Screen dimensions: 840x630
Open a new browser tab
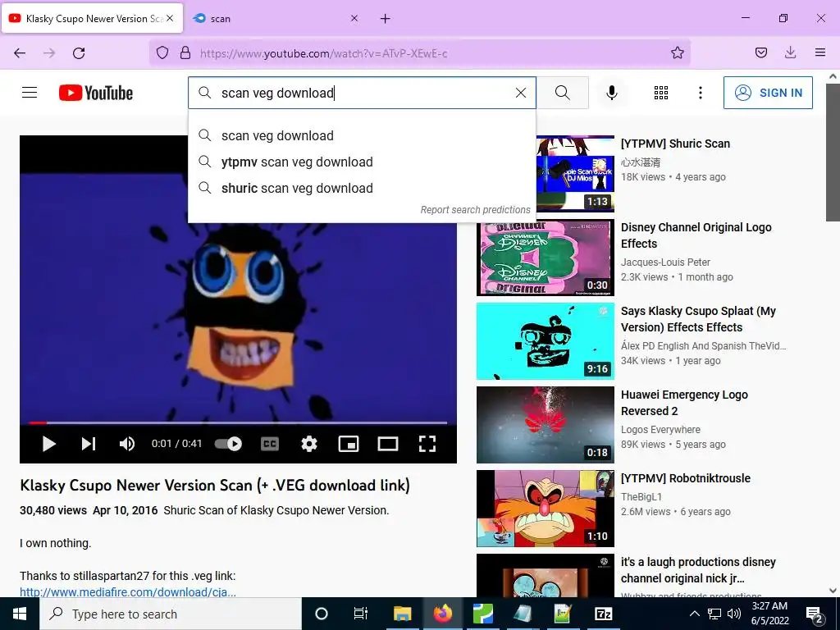coord(386,19)
